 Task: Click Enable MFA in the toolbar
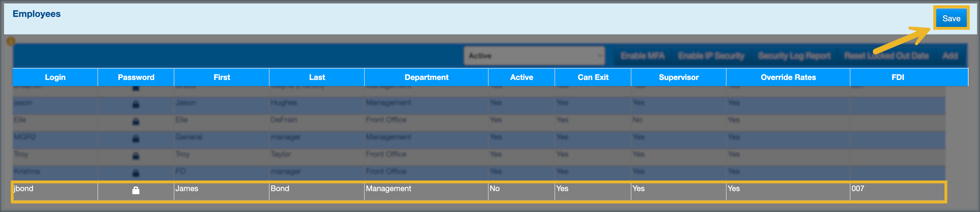coord(642,56)
